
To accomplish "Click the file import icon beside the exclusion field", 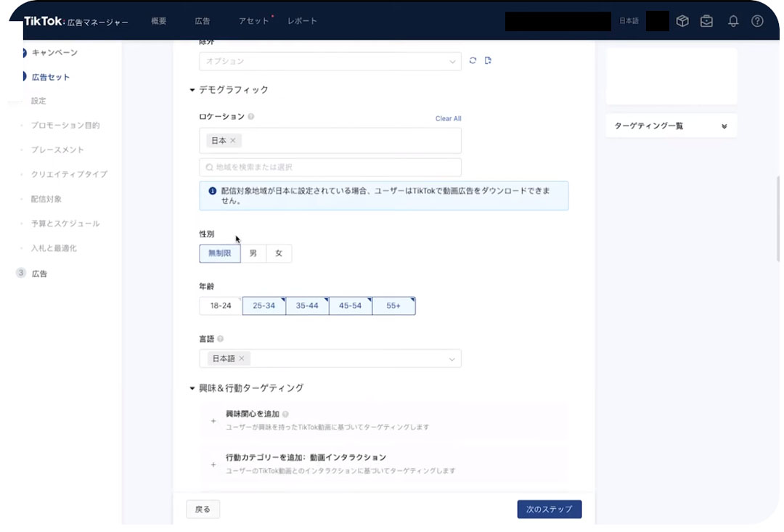I will tap(489, 60).
